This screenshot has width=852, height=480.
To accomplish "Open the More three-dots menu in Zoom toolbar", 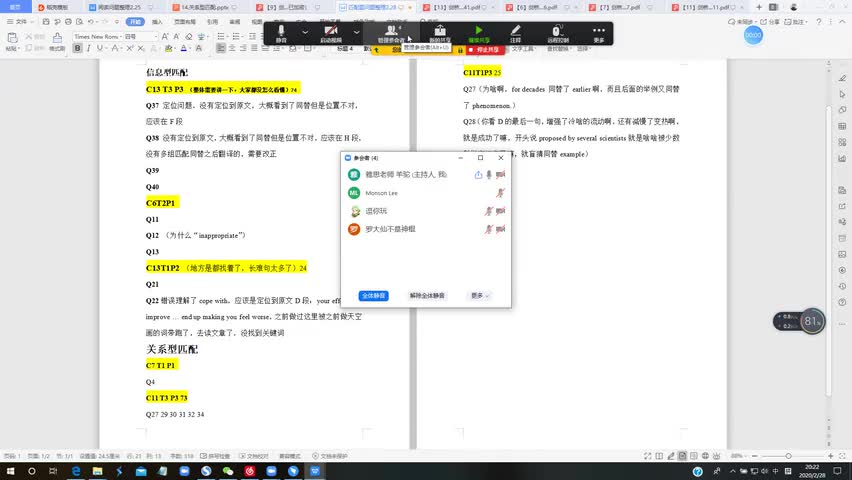I will [x=599, y=33].
